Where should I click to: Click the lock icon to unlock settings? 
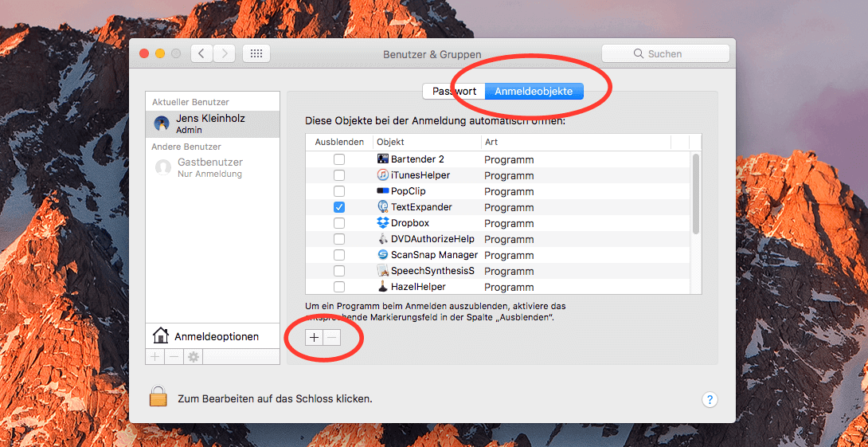pos(158,397)
